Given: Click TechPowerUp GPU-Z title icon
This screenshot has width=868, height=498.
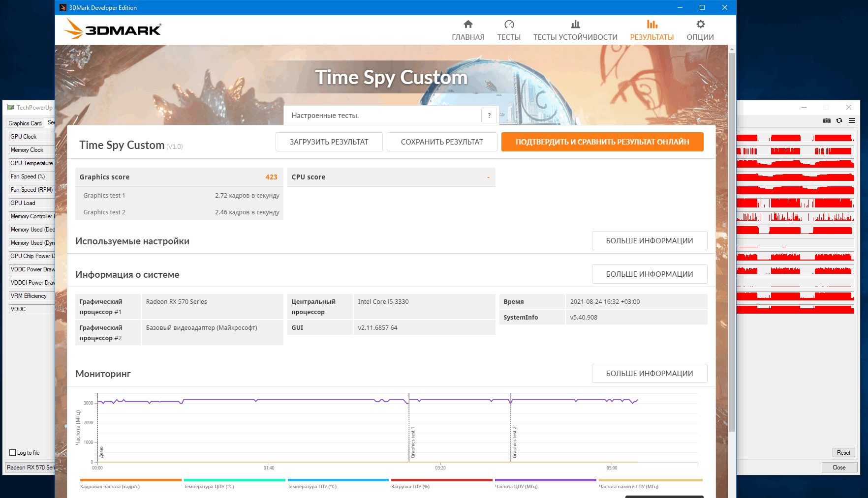Looking at the screenshot, I should tap(11, 107).
